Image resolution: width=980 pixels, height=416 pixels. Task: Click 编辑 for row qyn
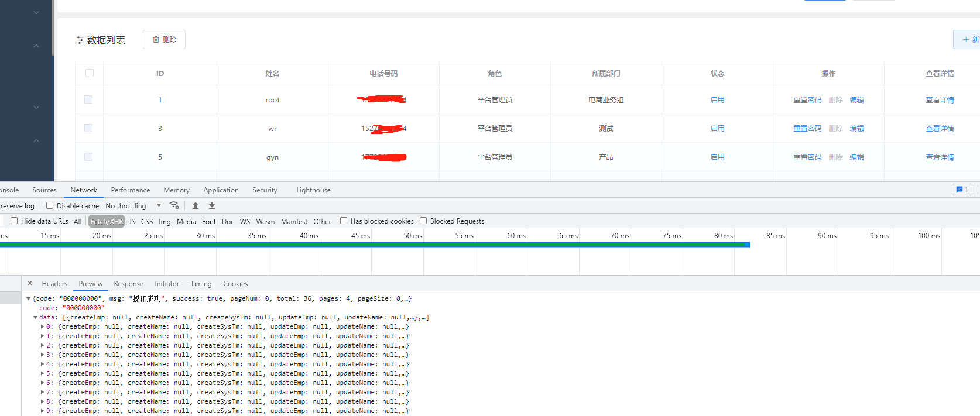[856, 157]
